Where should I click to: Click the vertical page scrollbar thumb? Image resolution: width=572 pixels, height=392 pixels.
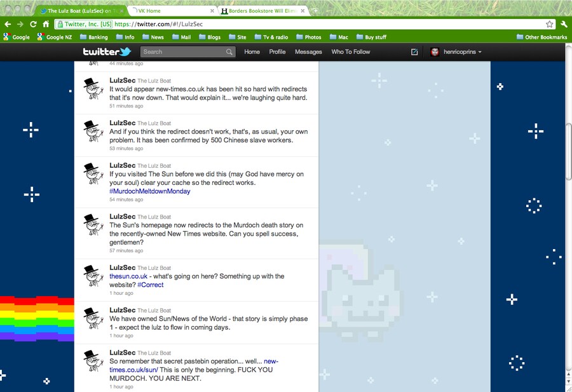(568, 151)
